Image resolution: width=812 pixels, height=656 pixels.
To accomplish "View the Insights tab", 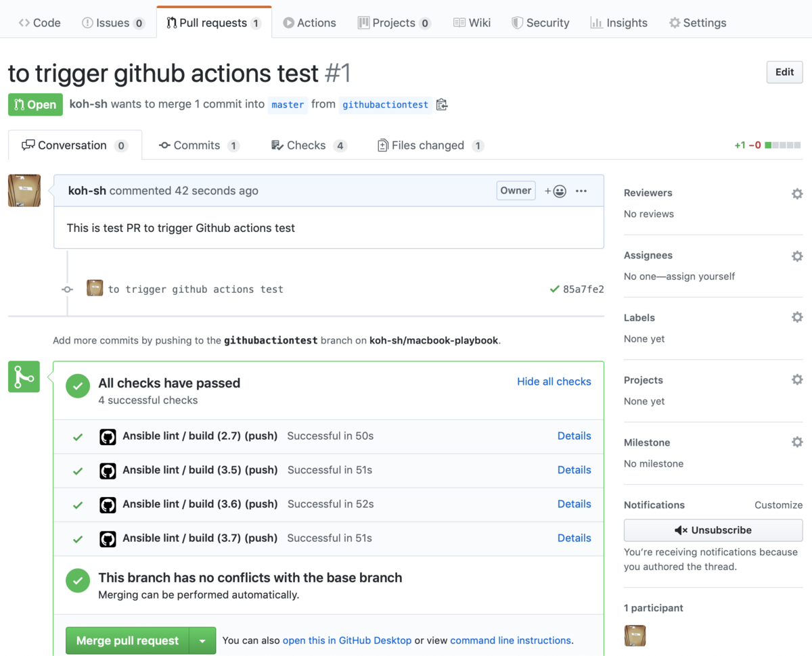I will tap(618, 22).
